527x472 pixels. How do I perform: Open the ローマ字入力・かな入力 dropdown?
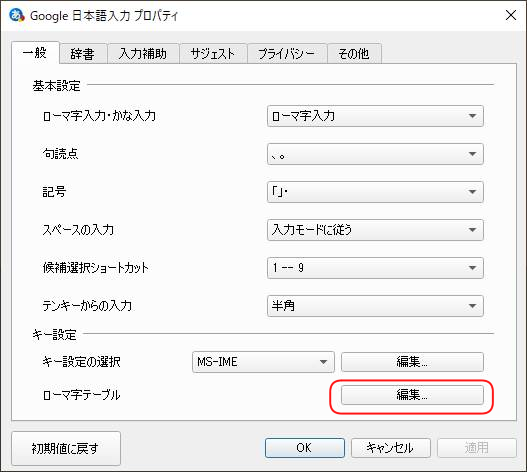(x=375, y=116)
